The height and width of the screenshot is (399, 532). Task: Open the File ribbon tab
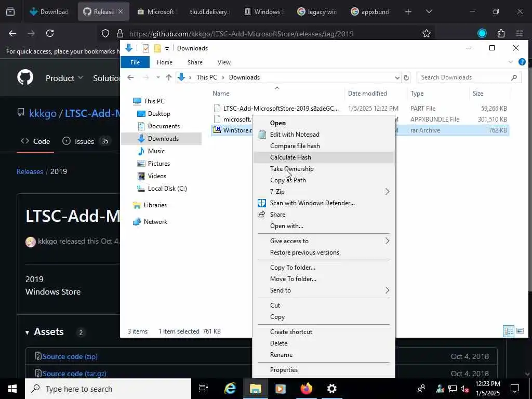(135, 62)
